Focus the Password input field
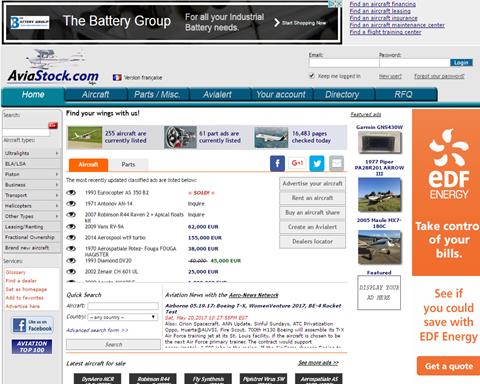 414,63
